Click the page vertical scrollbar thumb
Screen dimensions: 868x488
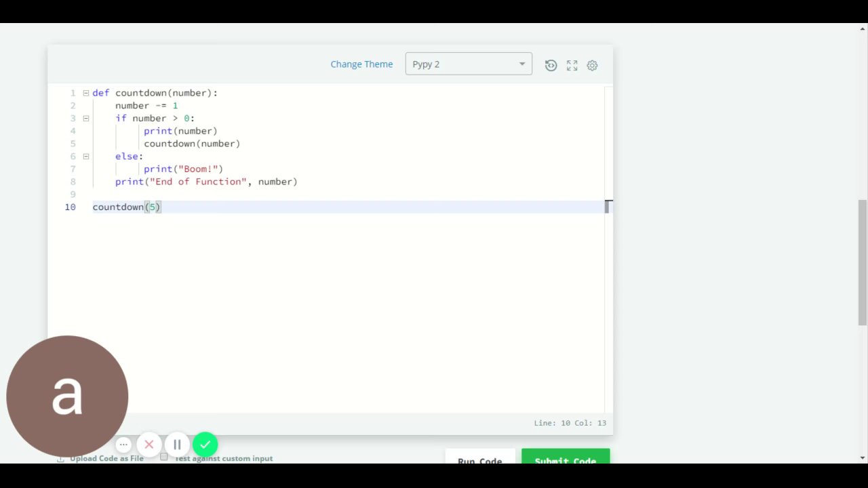[863, 262]
